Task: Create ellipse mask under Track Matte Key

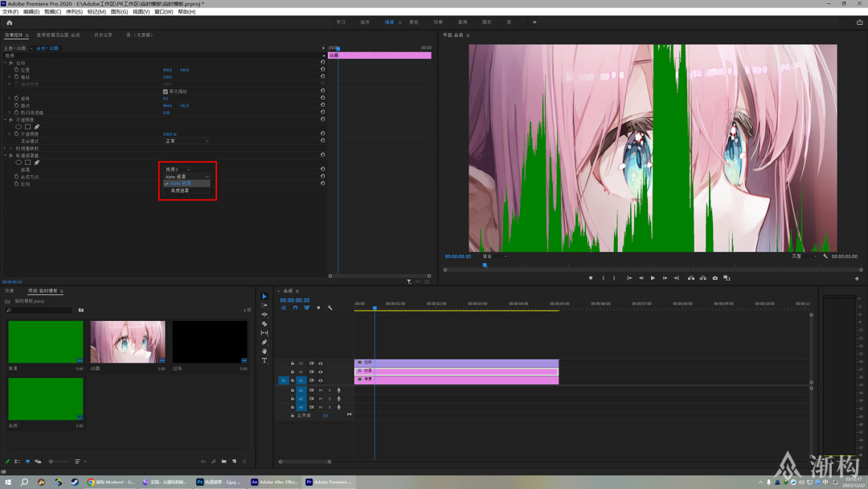Action: coord(18,162)
